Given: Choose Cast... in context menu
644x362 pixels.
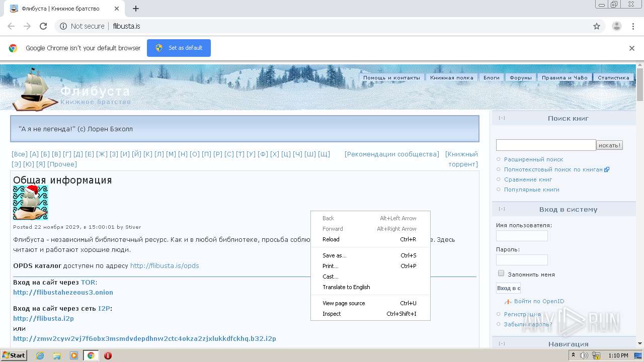Looking at the screenshot, I should [370, 277].
